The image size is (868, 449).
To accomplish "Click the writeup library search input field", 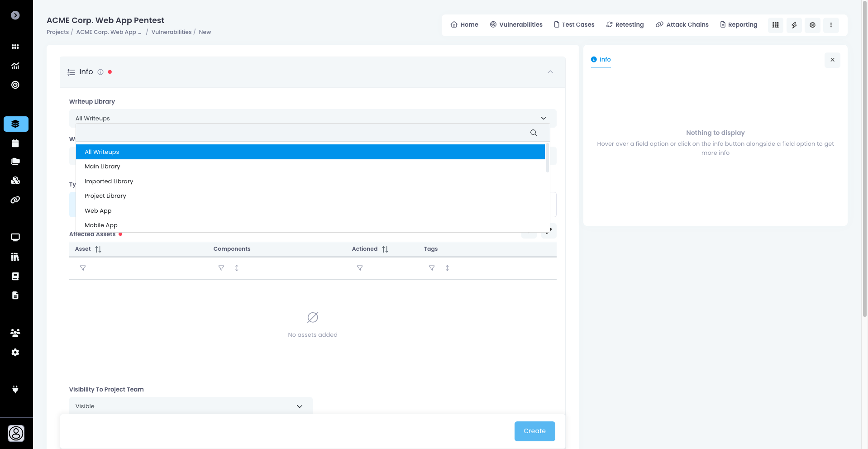I will point(303,133).
